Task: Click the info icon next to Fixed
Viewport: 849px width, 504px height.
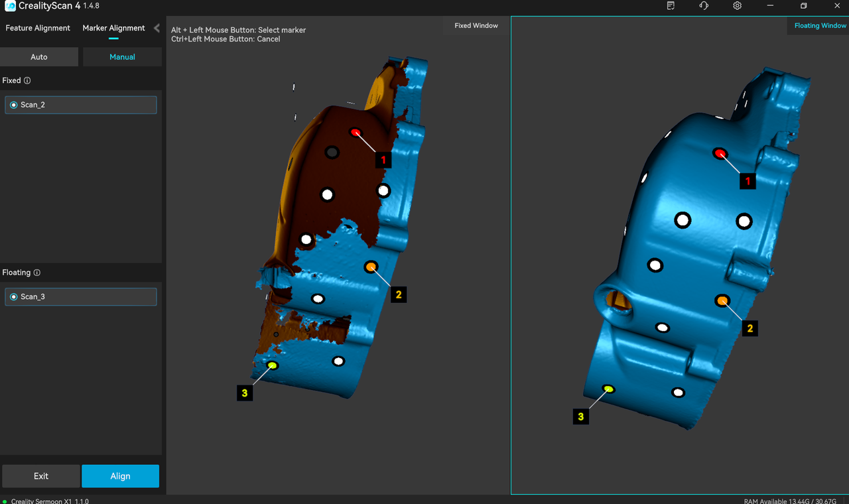Action: coord(27,81)
